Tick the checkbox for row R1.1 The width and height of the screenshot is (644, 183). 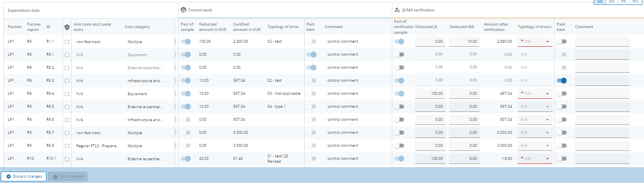tap(67, 42)
